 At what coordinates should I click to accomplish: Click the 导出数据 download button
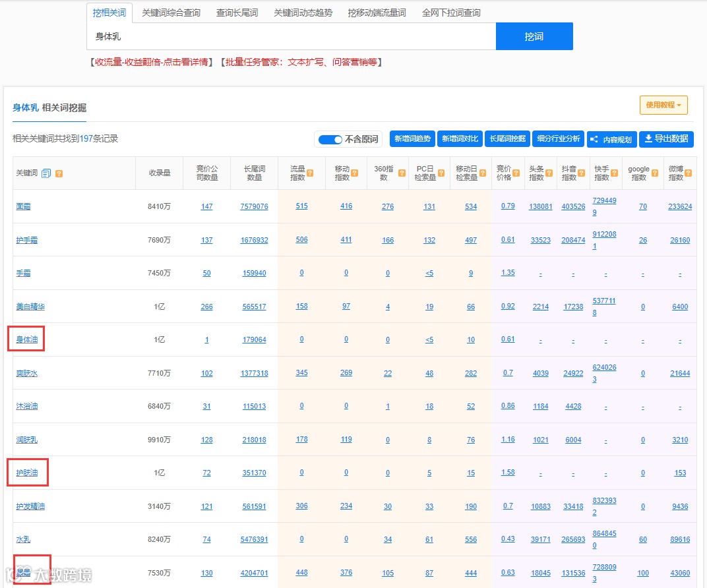pos(666,139)
